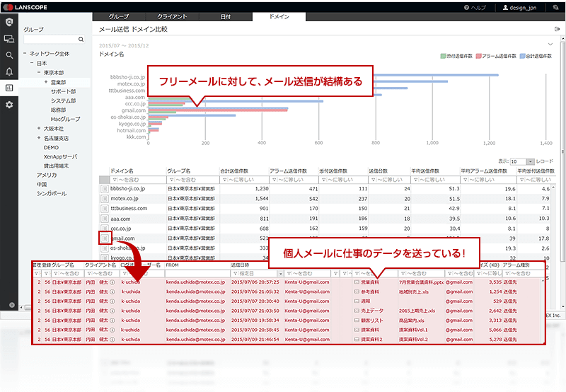Sort by ドメイン名 column header
Viewport: 566px width, 392px height.
click(x=122, y=171)
